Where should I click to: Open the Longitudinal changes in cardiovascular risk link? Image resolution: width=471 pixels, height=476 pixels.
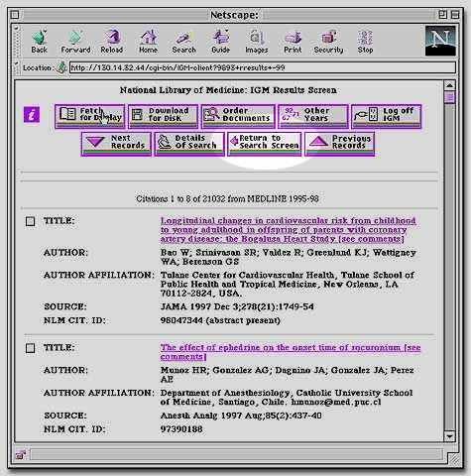pyautogui.click(x=289, y=230)
